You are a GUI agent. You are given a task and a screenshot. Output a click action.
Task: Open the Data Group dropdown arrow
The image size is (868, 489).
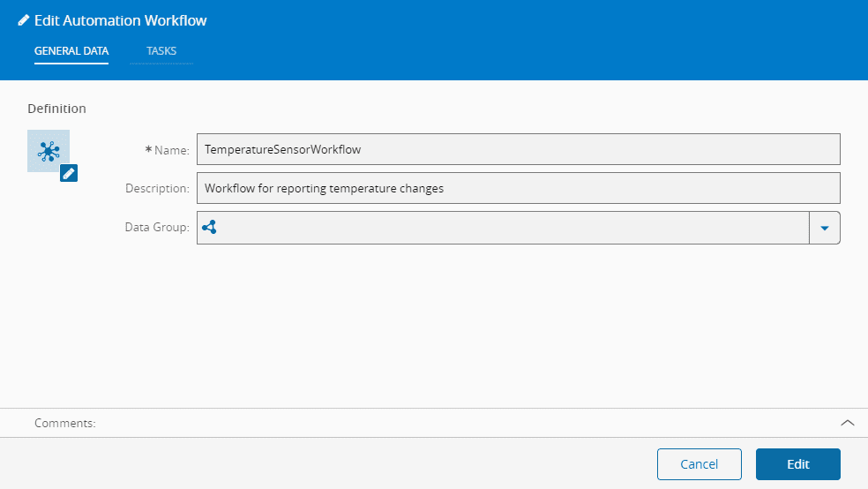pyautogui.click(x=824, y=228)
